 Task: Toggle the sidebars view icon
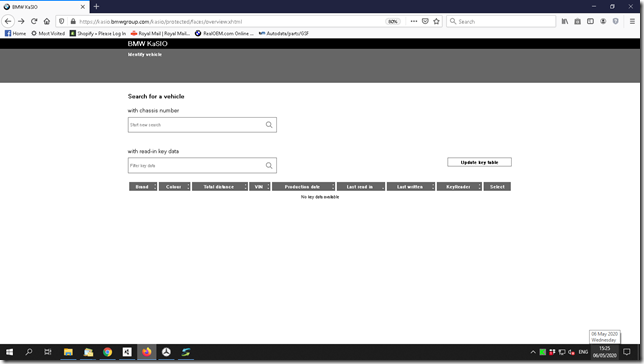point(590,21)
